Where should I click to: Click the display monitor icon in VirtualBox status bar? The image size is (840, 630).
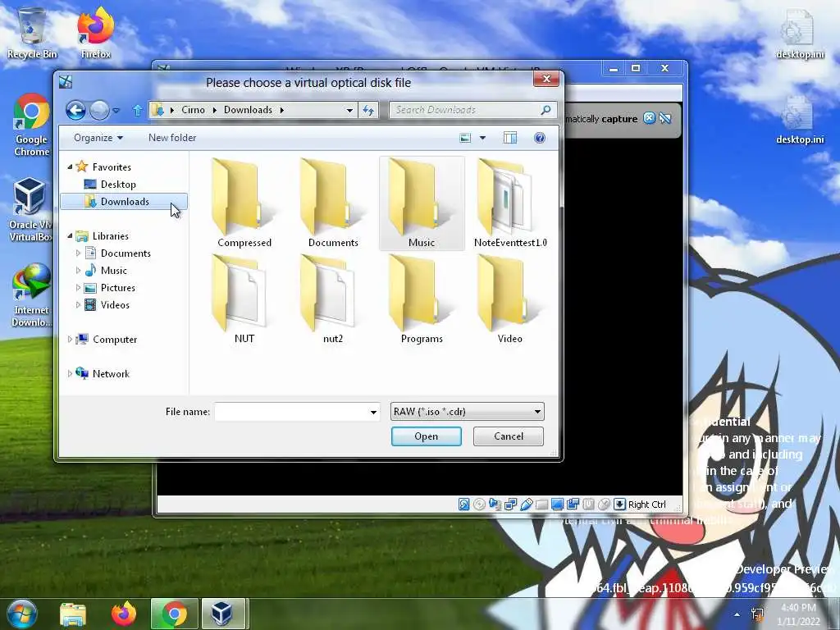pyautogui.click(x=557, y=504)
